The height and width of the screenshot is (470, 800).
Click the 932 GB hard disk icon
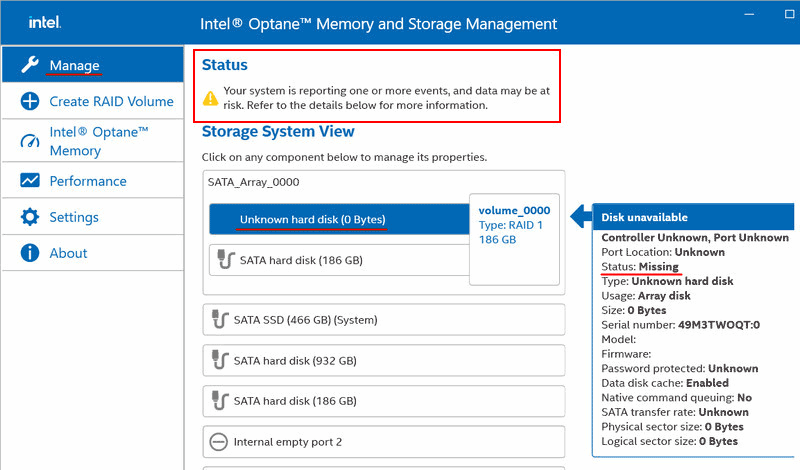[x=217, y=360]
